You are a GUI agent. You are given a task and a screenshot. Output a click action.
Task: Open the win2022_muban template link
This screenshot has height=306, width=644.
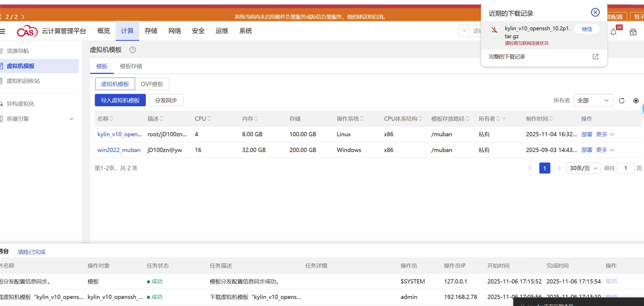[x=119, y=150]
